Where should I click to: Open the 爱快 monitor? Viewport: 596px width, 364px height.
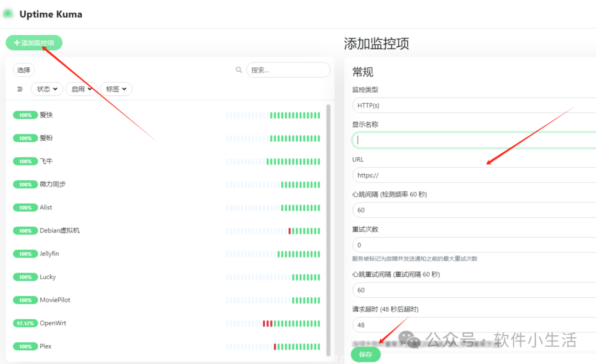coord(167,115)
